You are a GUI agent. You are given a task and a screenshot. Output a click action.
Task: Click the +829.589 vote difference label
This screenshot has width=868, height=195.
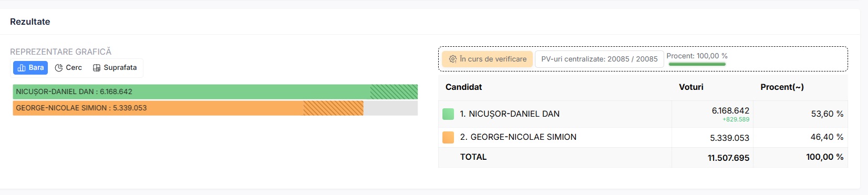(x=736, y=119)
